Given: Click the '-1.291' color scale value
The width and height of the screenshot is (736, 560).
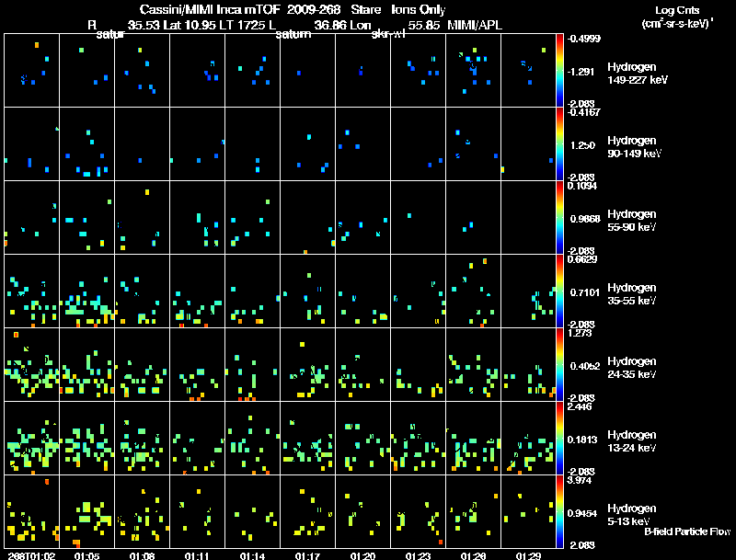Looking at the screenshot, I should [581, 72].
